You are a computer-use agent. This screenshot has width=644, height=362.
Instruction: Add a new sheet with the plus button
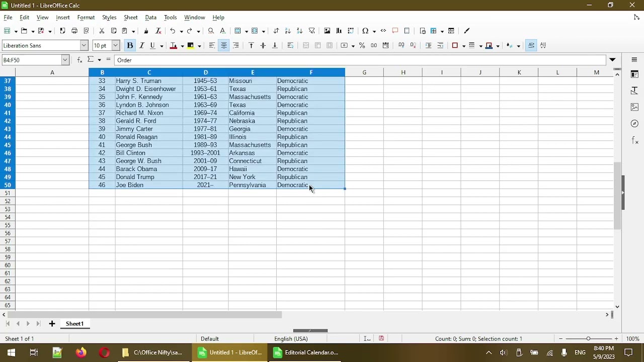tap(52, 324)
